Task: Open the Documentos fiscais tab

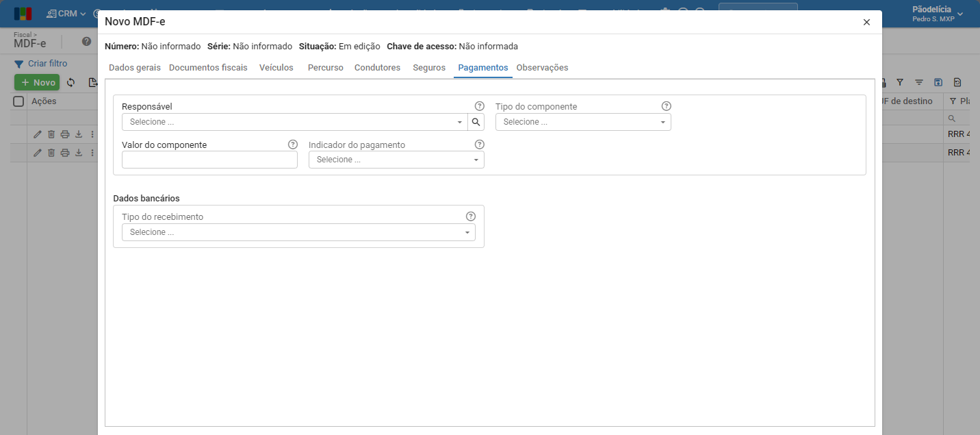Action: point(208,68)
